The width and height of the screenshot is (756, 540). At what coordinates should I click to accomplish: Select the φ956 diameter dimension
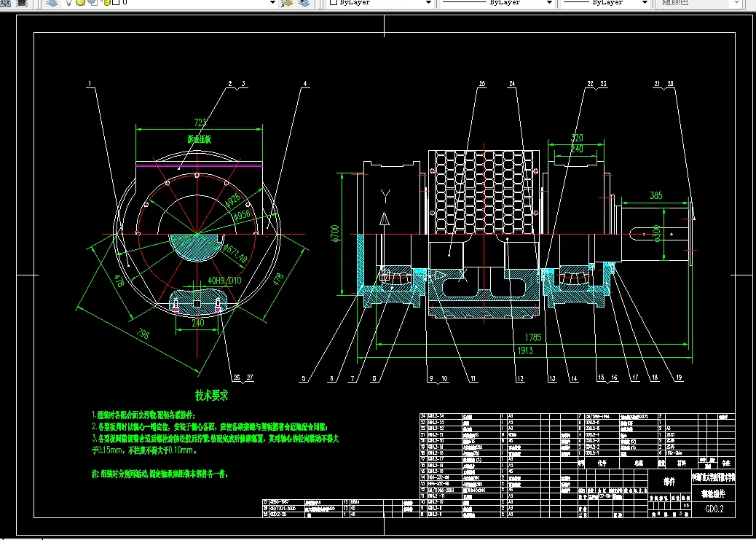coord(241,215)
